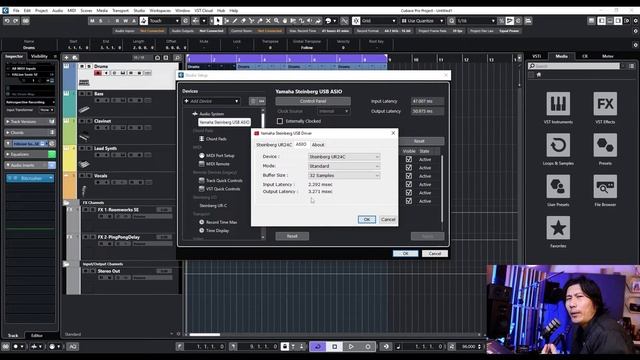Select the Object Selection arrow tool
640x360 pixels.
tap(218, 21)
